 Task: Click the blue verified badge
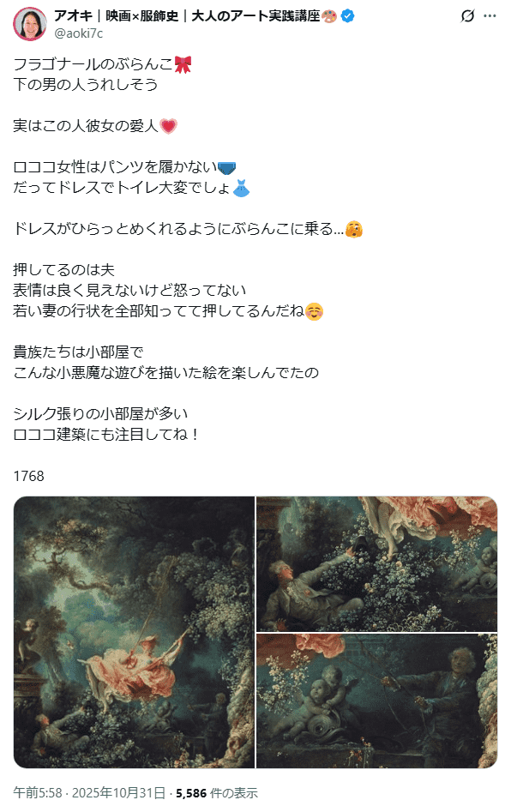point(348,16)
